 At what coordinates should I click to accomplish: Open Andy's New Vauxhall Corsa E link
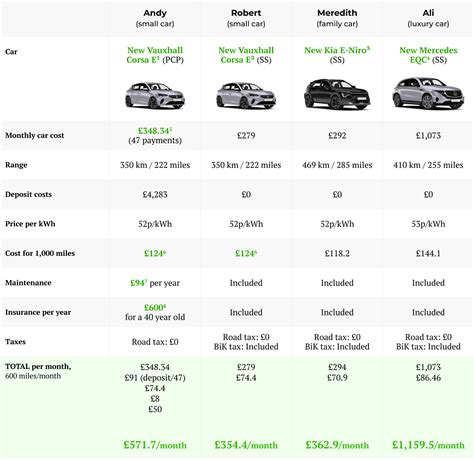click(154, 55)
